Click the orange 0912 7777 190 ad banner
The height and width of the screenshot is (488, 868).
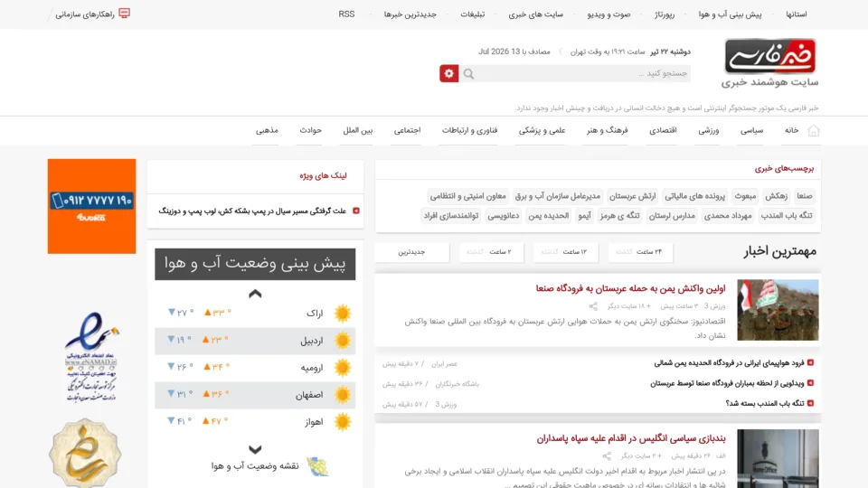pyautogui.click(x=92, y=206)
